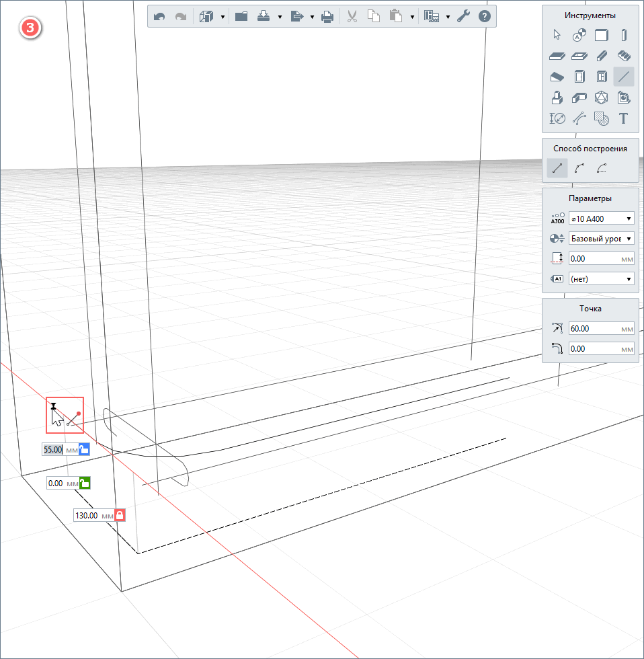Select the Opening tool
Image resolution: width=644 pixels, height=659 pixels.
(x=579, y=56)
